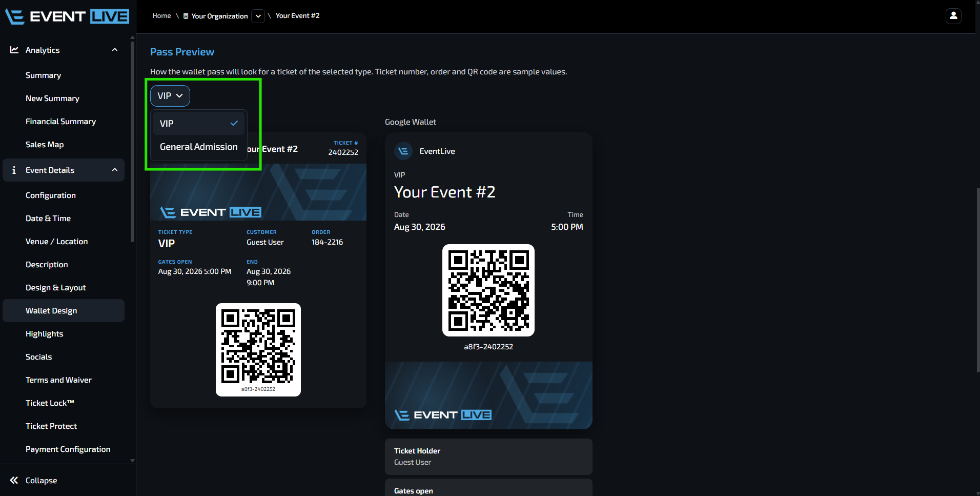Click the sidebar scrollbar down arrow
Screen dimensions: 980x496
click(132, 461)
